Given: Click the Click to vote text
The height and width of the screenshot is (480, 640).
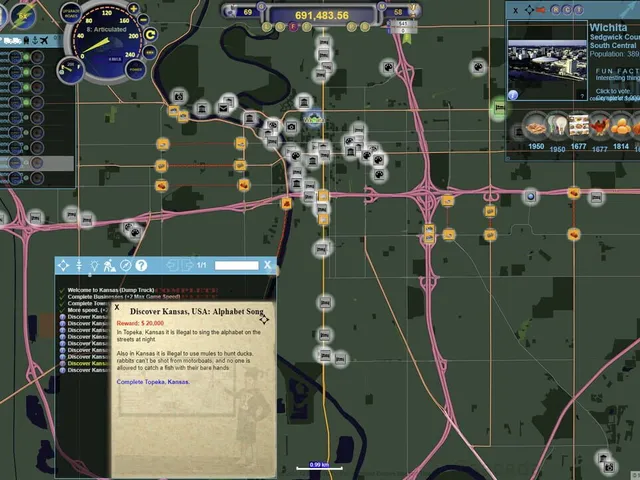Looking at the screenshot, I should pos(613,91).
